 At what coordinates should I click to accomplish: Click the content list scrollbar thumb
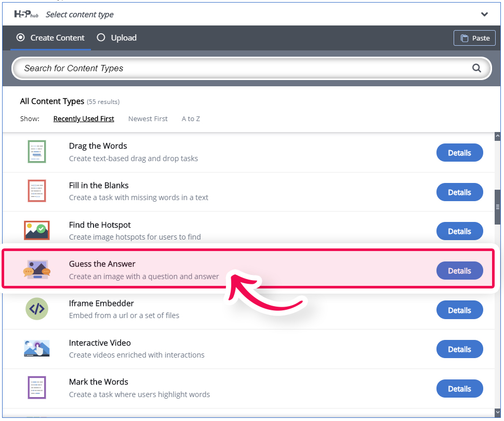click(498, 207)
